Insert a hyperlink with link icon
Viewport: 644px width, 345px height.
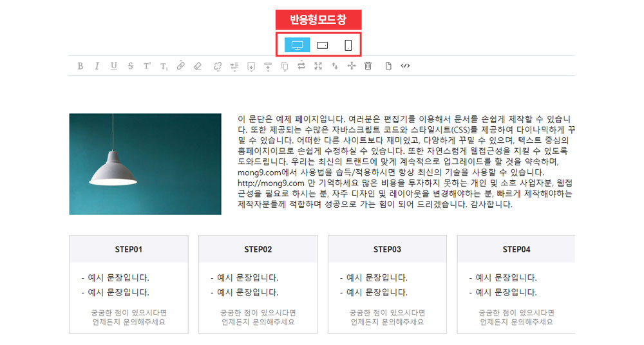[x=181, y=66]
